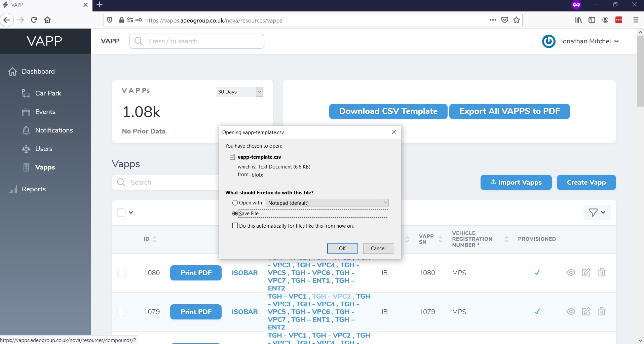The width and height of the screenshot is (644, 344).
Task: Select Vapps in the sidebar
Action: pyautogui.click(x=45, y=167)
